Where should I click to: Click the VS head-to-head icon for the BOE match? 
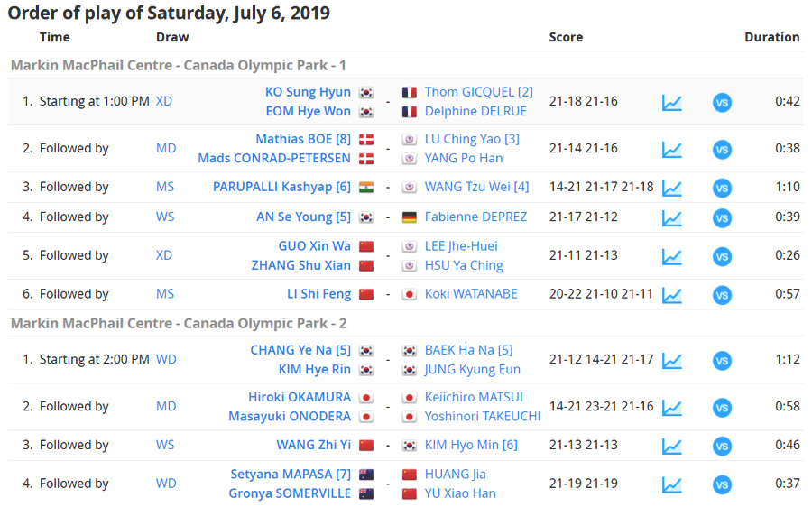(x=722, y=150)
